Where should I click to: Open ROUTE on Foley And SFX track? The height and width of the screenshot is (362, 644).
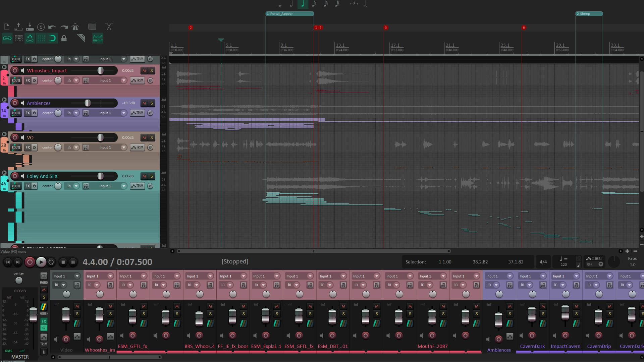click(16, 186)
